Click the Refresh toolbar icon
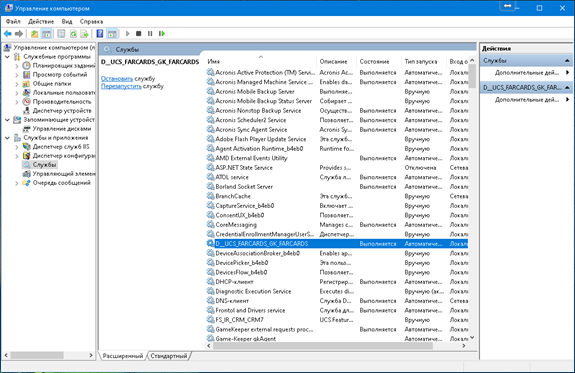The height and width of the screenshot is (373, 575). (73, 34)
